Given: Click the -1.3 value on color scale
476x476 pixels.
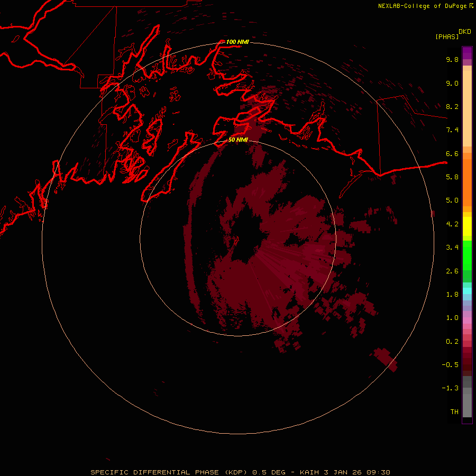Looking at the screenshot, I should pyautogui.click(x=450, y=388).
